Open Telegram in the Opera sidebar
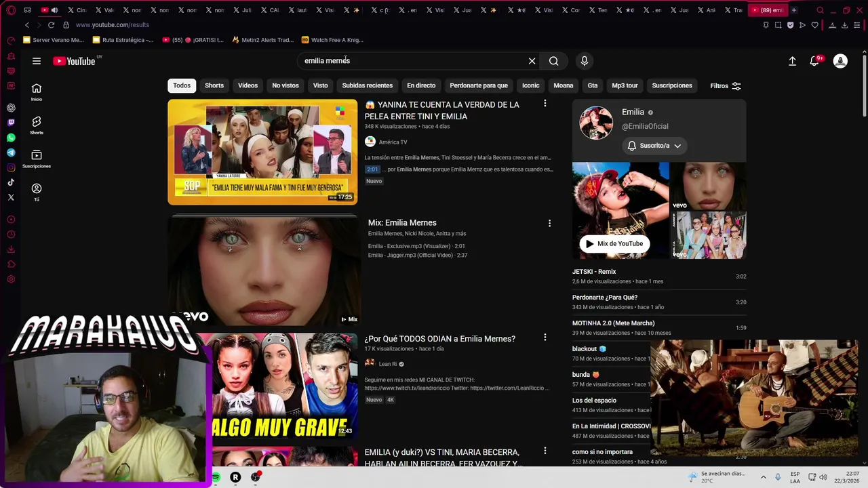The image size is (868, 488). (x=11, y=152)
